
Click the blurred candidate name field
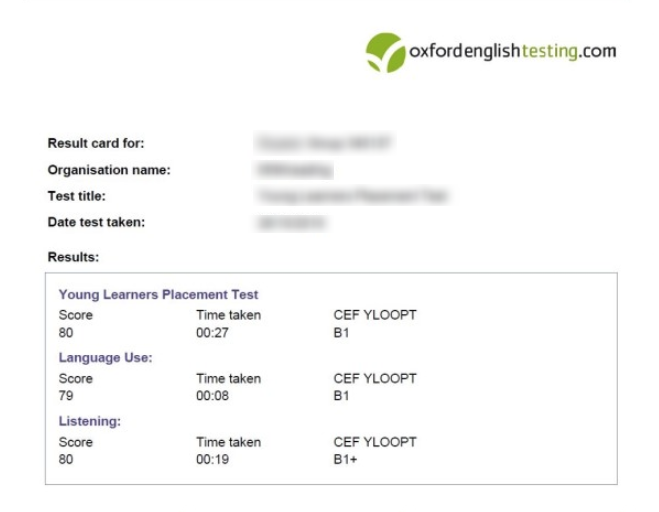(324, 143)
